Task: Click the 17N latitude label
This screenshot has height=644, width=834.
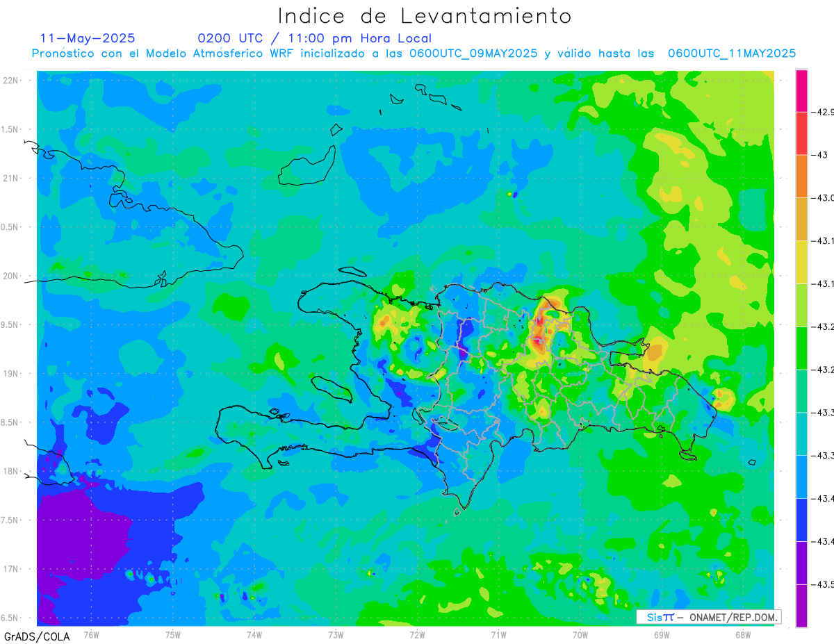Action: (x=10, y=569)
